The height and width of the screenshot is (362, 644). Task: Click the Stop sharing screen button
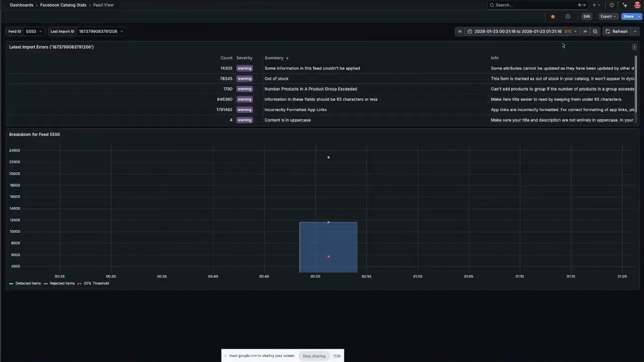tap(314, 356)
